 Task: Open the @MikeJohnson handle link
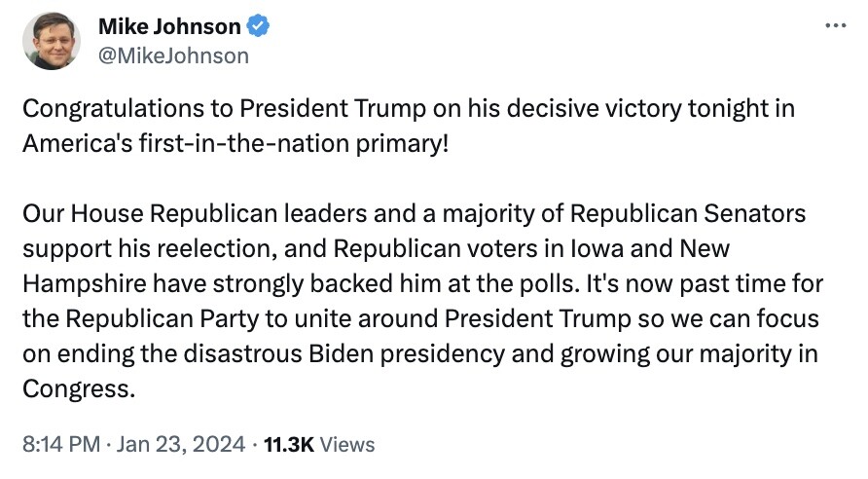173,55
